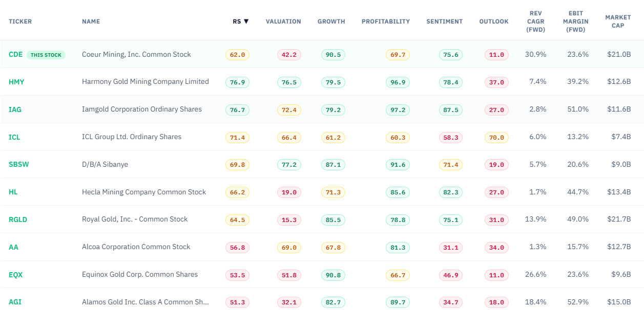
Task: Click the NAME column header
Action: 91,21
